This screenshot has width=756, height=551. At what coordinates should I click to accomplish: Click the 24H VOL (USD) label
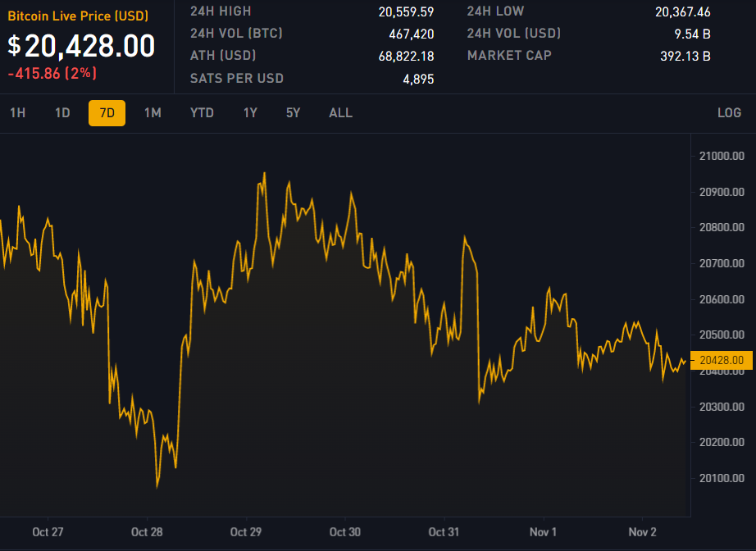click(x=514, y=34)
